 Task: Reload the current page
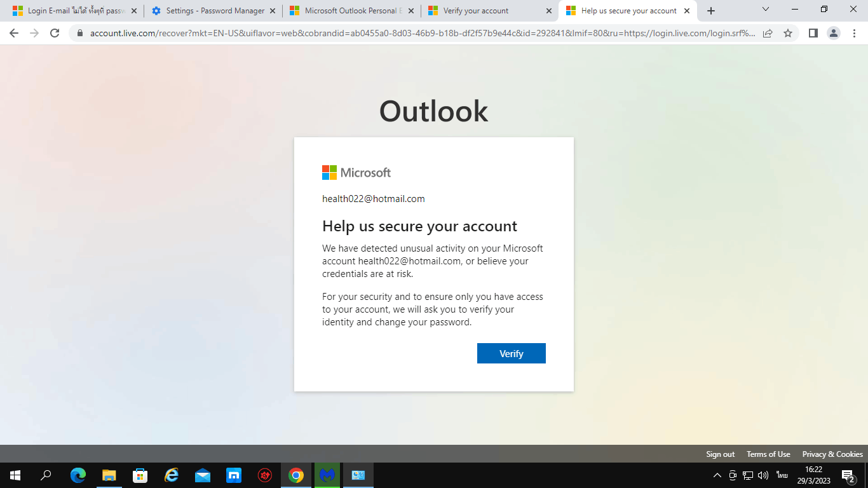point(55,33)
